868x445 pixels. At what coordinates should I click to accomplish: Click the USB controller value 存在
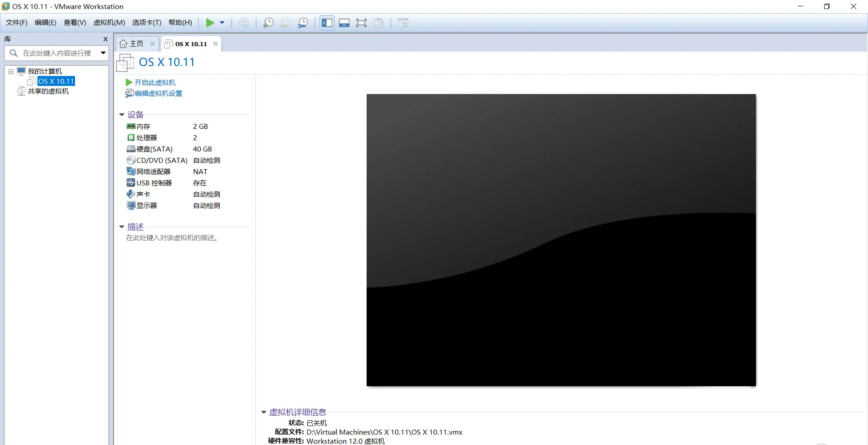click(200, 183)
